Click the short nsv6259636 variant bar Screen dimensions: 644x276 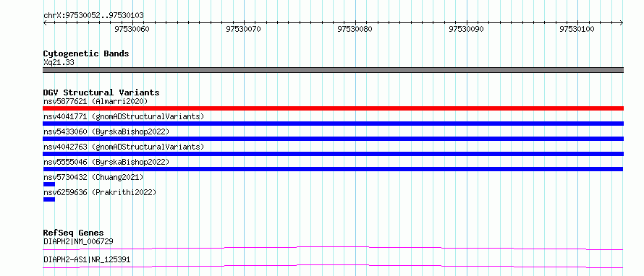(x=49, y=199)
